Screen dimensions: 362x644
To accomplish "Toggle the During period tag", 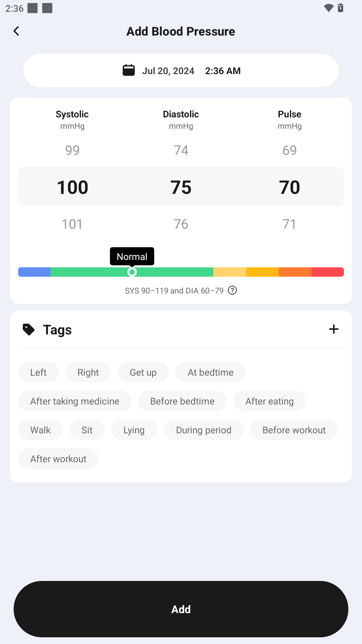I will pyautogui.click(x=203, y=430).
